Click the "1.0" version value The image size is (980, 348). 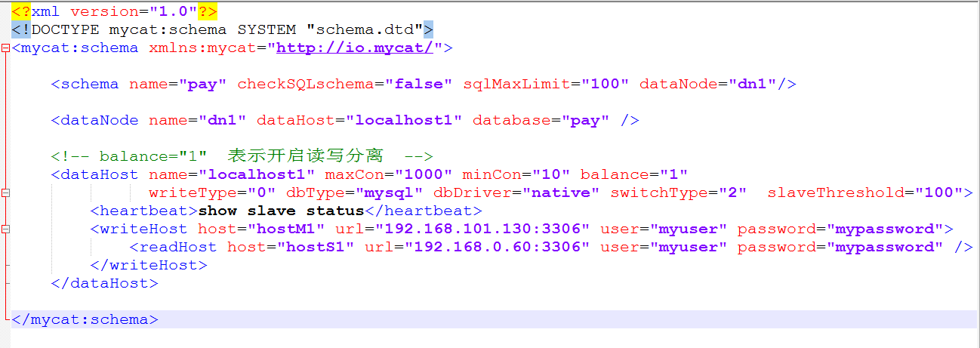click(x=174, y=12)
